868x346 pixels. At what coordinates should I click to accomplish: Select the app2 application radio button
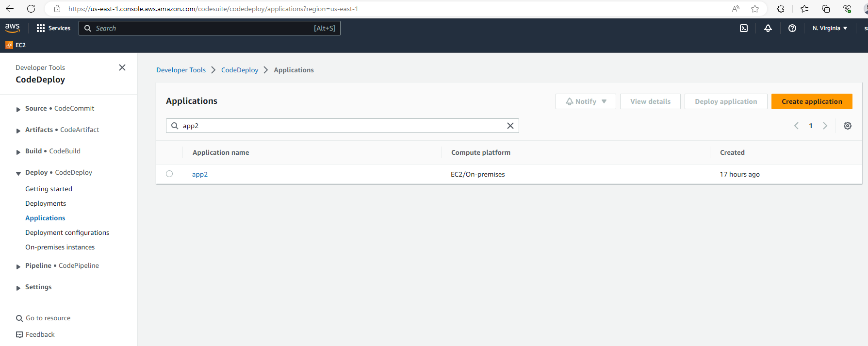tap(169, 174)
